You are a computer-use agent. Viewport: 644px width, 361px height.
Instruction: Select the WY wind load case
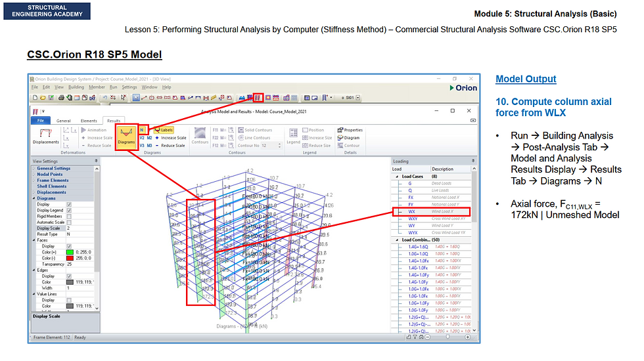coord(431,226)
